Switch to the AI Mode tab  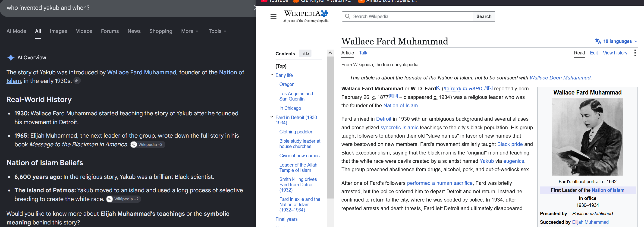click(x=16, y=31)
